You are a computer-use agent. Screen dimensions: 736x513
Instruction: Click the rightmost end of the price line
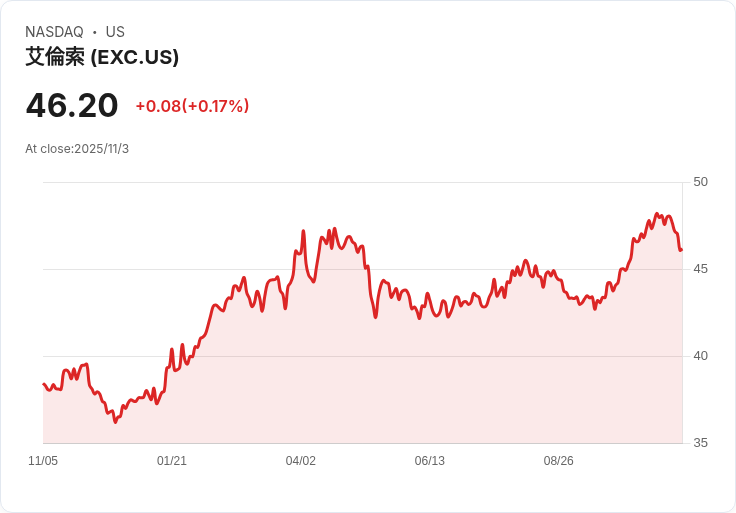(681, 250)
